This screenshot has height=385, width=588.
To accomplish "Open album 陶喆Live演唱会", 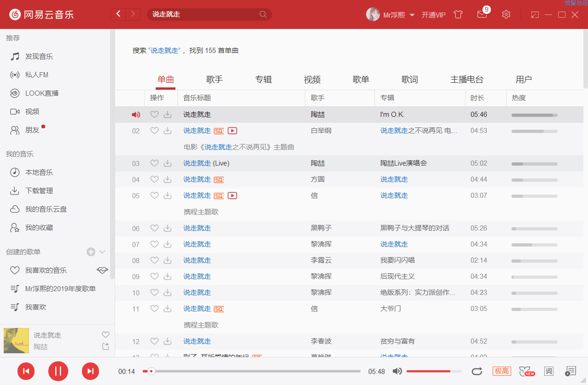I will 403,163.
